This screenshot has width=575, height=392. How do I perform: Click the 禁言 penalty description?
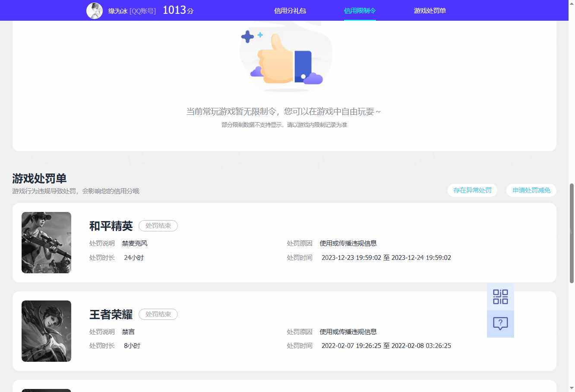coord(128,332)
